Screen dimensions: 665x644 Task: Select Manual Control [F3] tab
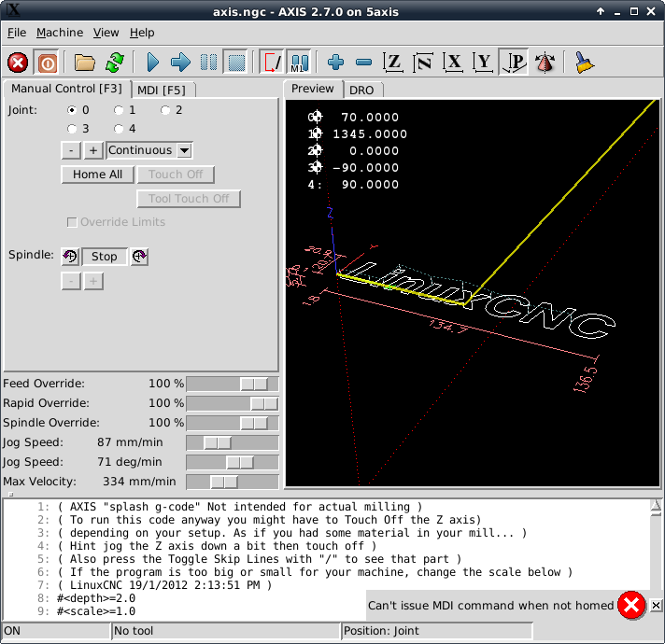click(66, 89)
